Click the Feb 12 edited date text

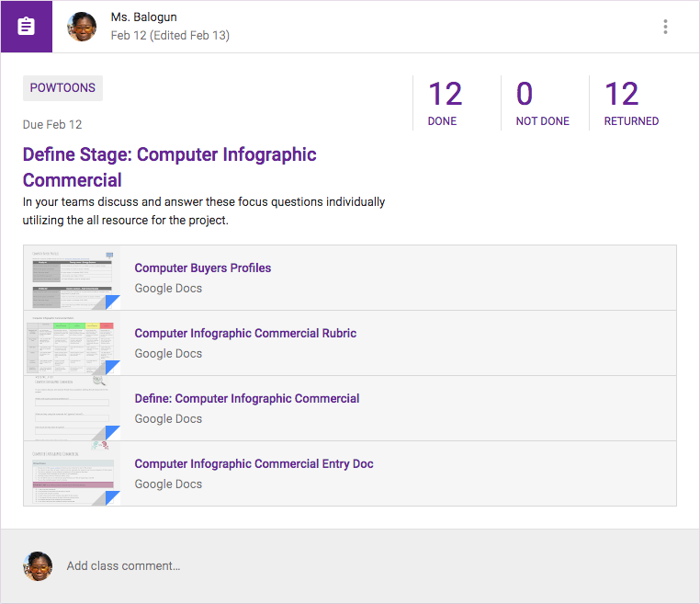coord(170,36)
